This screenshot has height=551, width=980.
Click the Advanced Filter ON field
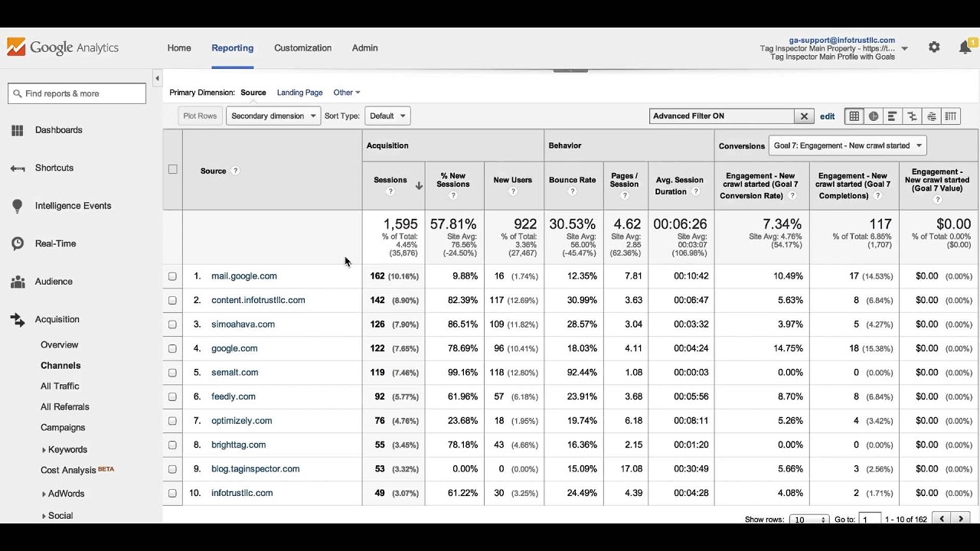point(722,116)
